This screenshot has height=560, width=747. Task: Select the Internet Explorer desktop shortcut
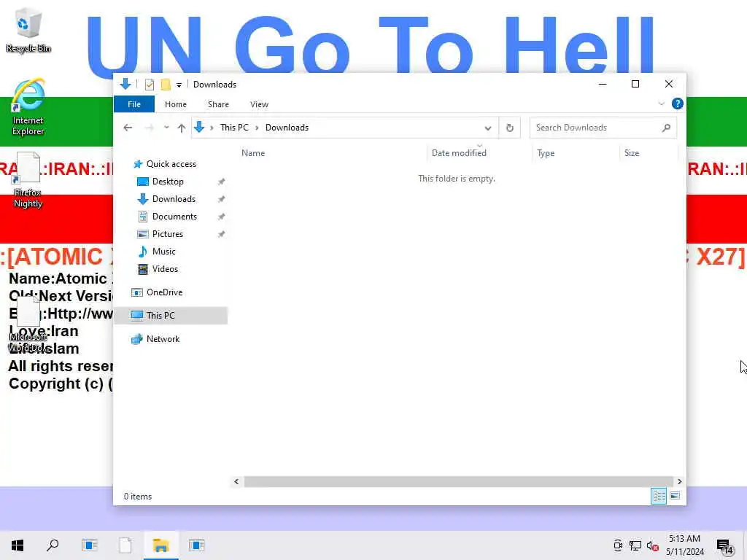click(28, 108)
